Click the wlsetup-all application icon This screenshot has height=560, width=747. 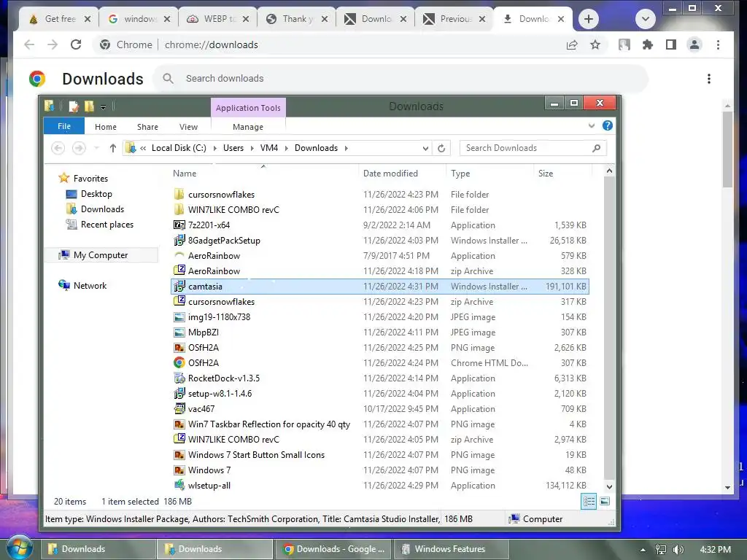[179, 485]
